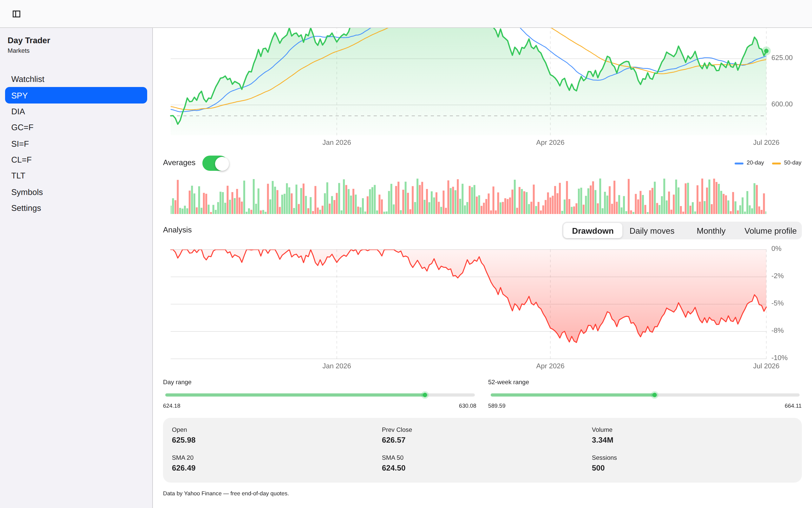Click the Markets subtitle in sidebar
Screen dimensions: 812x508
tap(18, 51)
